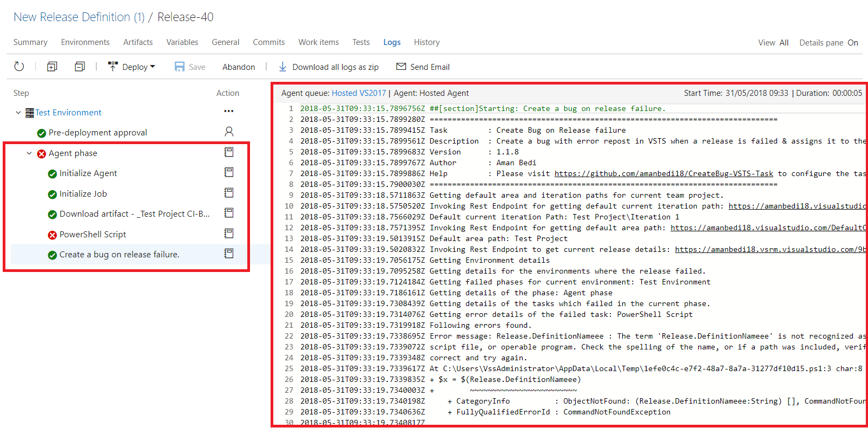Select the failed PowerShell Script step

click(x=93, y=235)
